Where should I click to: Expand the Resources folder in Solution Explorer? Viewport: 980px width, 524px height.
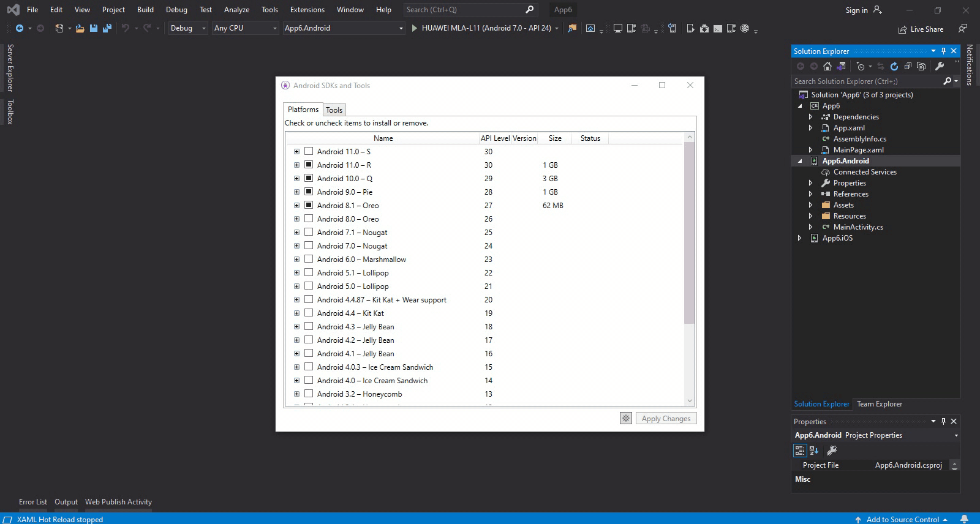811,216
